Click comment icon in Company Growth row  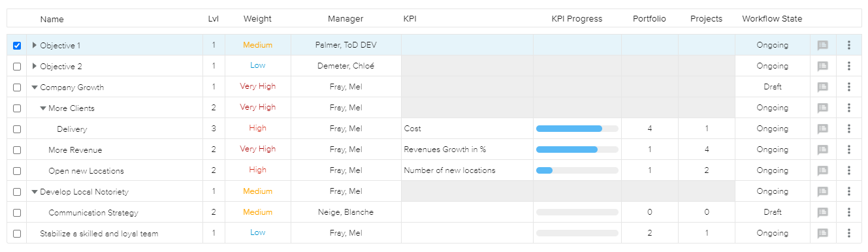tap(823, 87)
